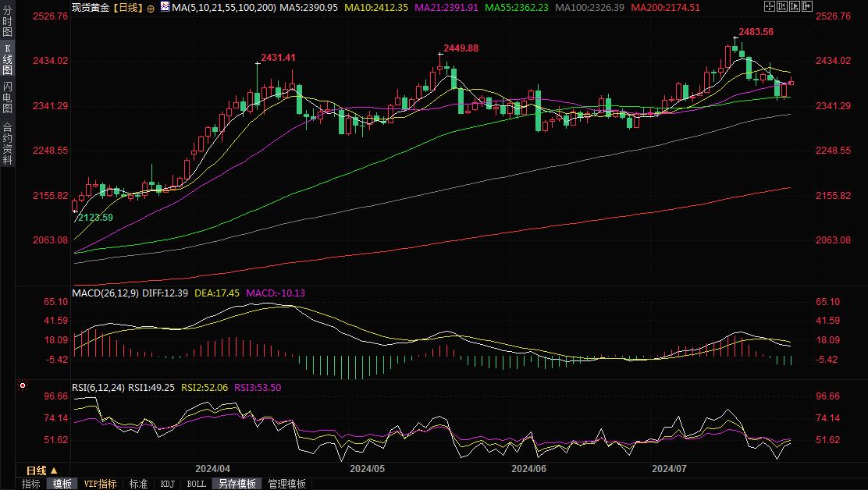Switch to the 标准 template

coord(138,484)
